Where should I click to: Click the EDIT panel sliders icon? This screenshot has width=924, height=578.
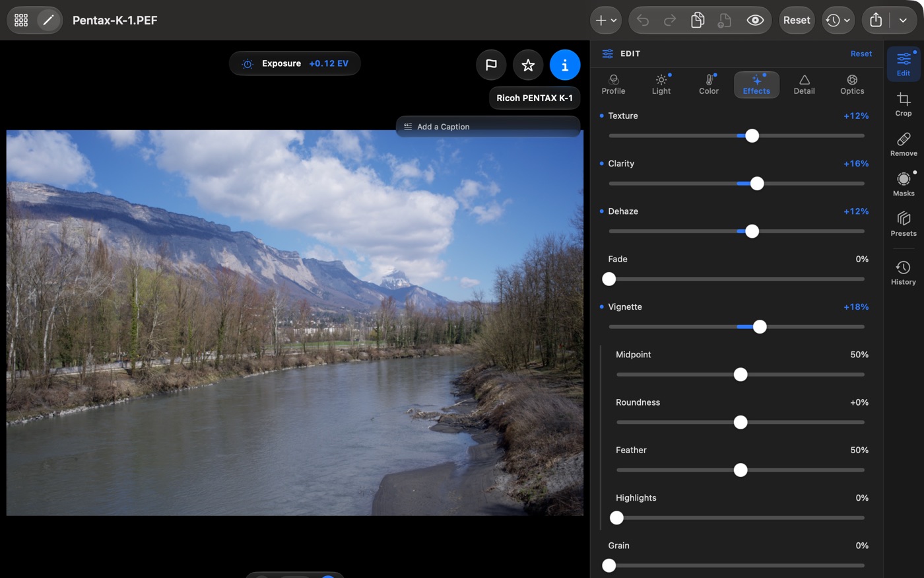tap(607, 54)
